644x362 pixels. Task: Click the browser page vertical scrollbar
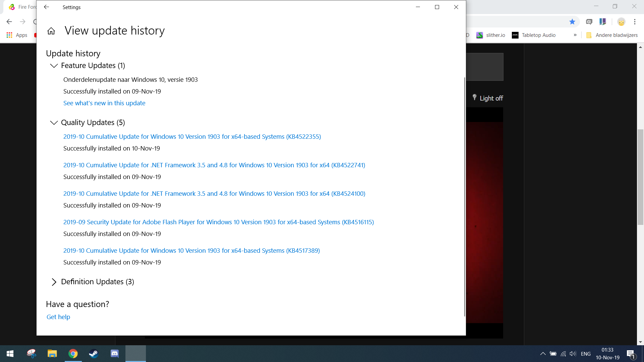[x=640, y=177]
